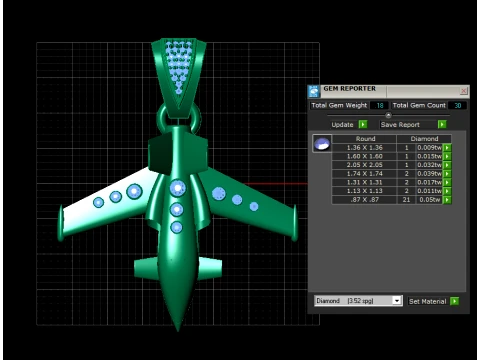This screenshot has height=360, width=480.
Task: Click the largest gem on the right wing
Action: coord(219,193)
